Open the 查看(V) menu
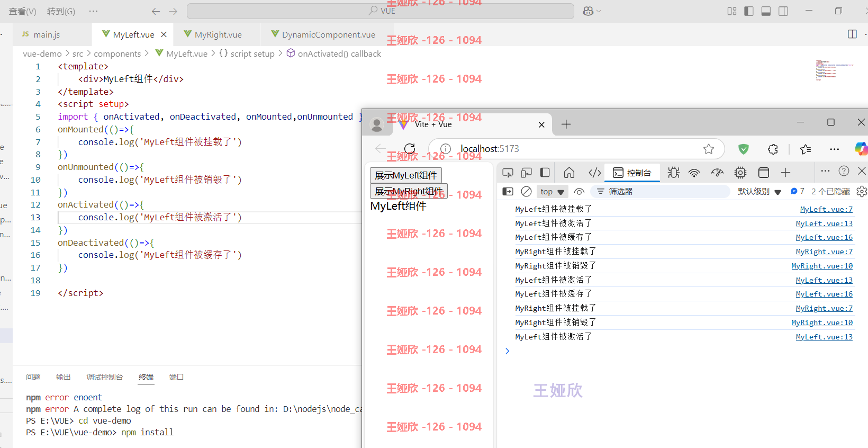The height and width of the screenshot is (448, 868). point(23,11)
